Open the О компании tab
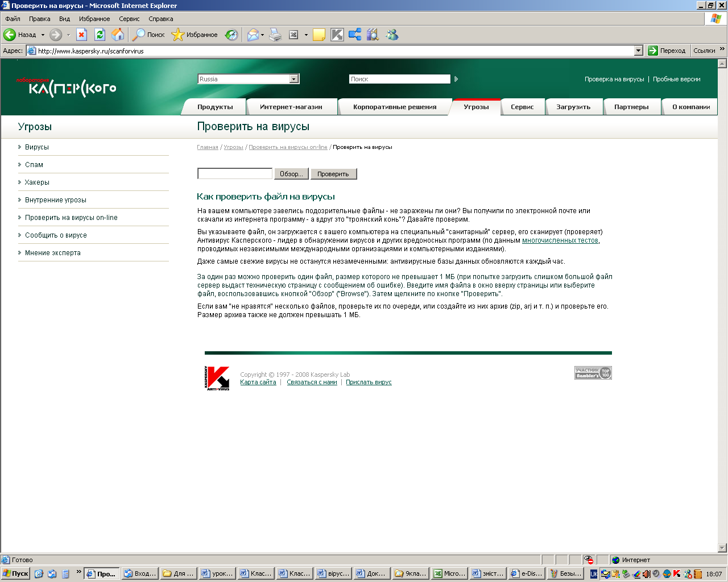This screenshot has height=582, width=728. point(691,107)
